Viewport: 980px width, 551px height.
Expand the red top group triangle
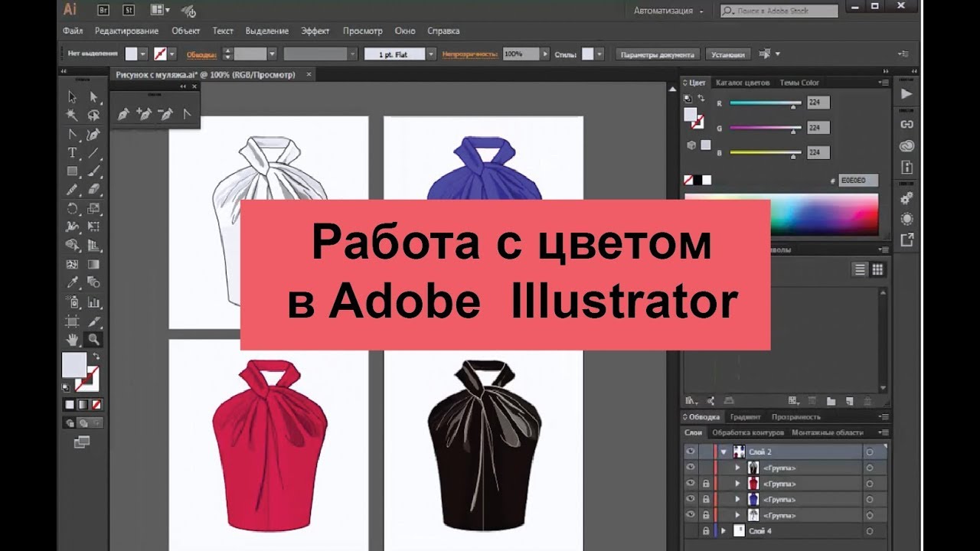(x=738, y=483)
